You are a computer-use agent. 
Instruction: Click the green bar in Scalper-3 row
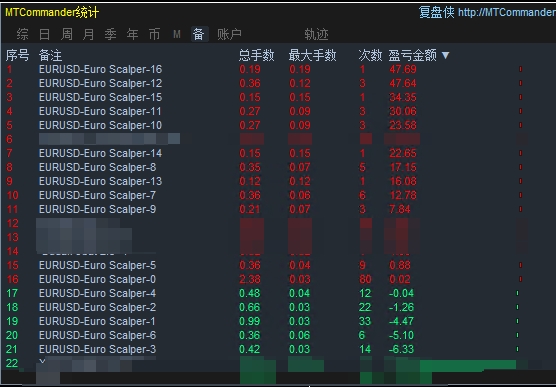[517, 349]
